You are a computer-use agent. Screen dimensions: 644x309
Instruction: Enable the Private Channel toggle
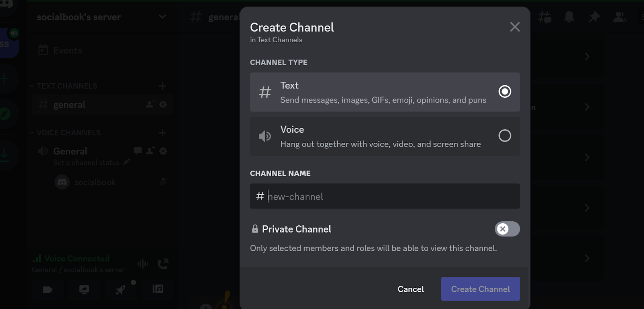pyautogui.click(x=507, y=229)
